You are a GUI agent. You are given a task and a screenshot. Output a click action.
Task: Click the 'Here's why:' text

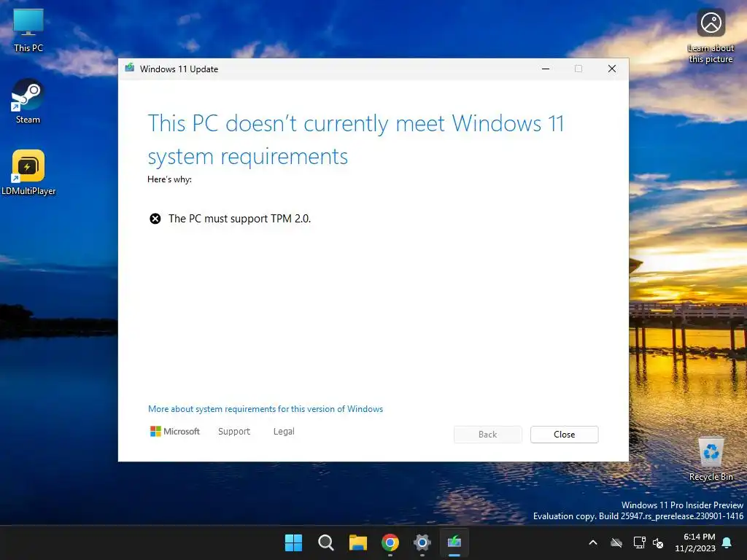tap(169, 179)
